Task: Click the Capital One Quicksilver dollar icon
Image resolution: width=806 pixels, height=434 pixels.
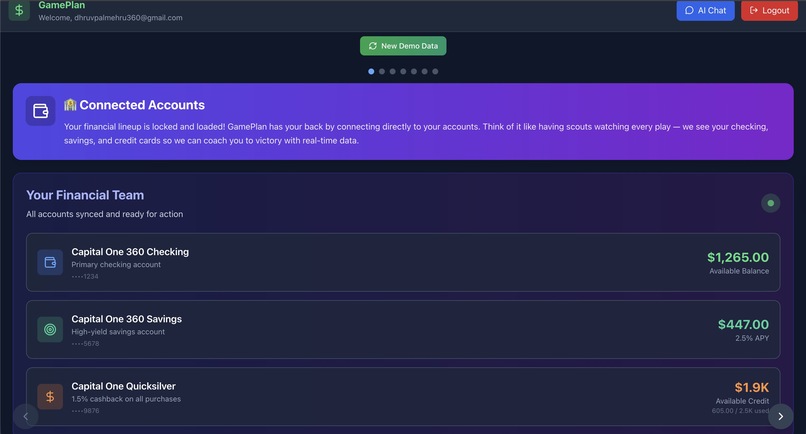Action: pos(50,396)
